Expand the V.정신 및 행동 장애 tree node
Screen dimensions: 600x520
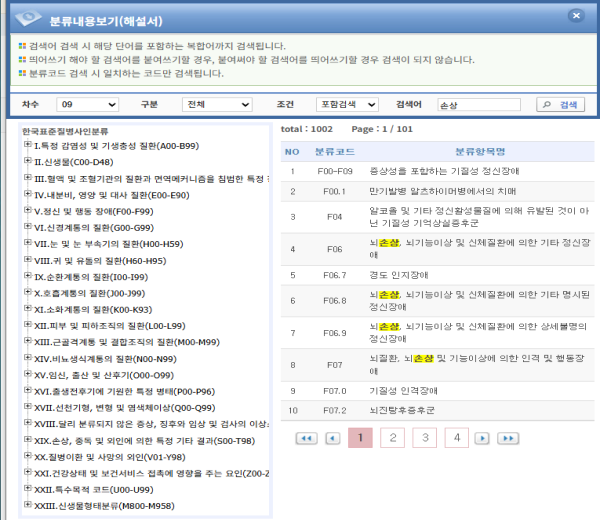pos(27,211)
